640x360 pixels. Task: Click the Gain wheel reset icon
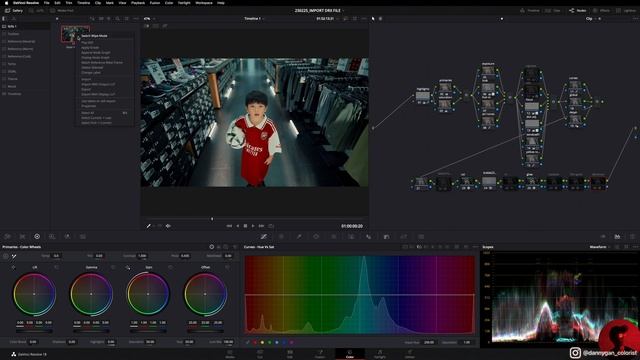pyautogui.click(x=170, y=267)
